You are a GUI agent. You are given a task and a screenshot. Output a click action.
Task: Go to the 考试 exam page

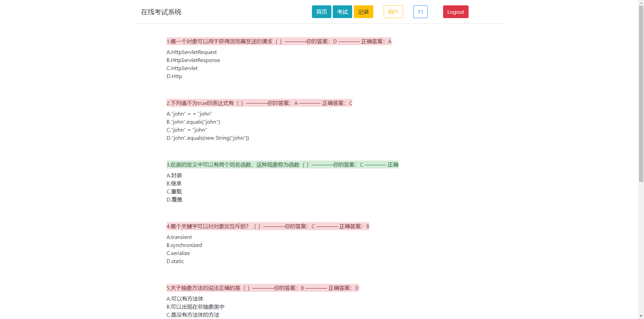click(342, 12)
